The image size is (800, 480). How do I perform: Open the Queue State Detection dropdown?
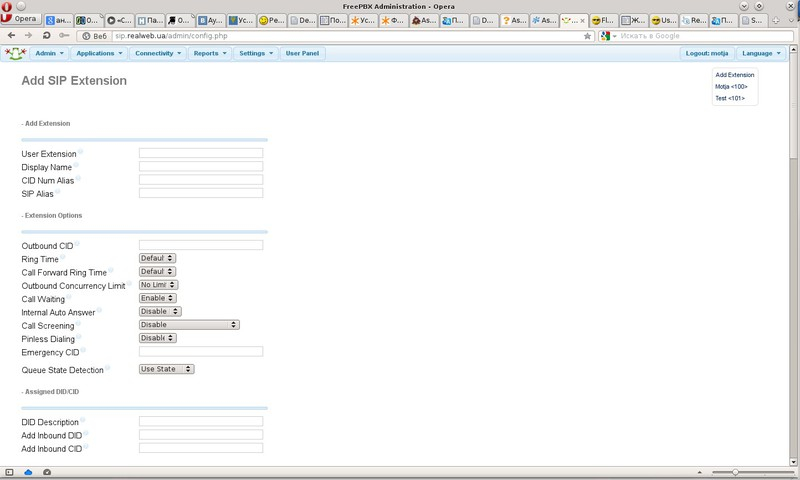(x=166, y=369)
